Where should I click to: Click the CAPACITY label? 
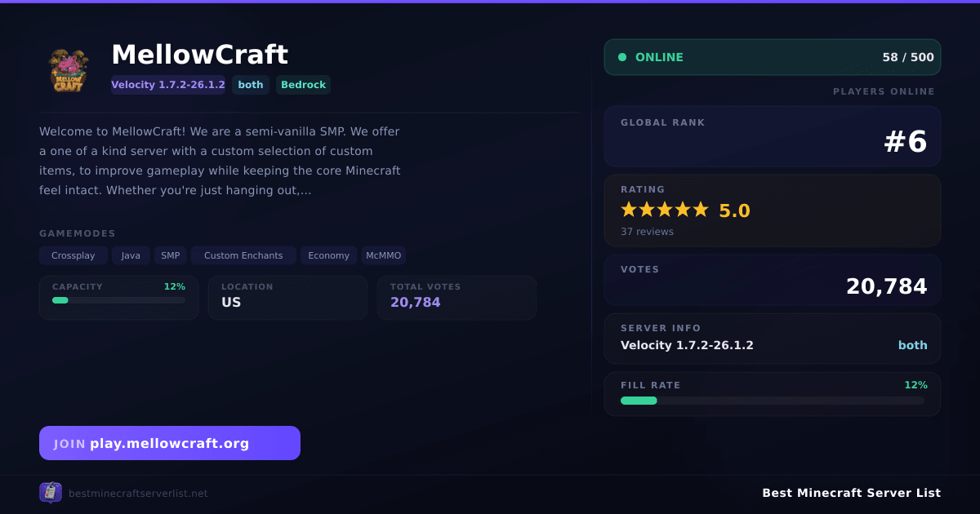coord(78,287)
